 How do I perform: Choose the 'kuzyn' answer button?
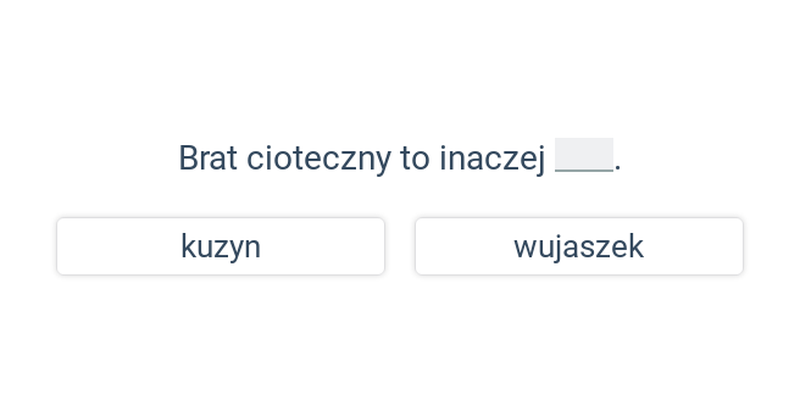(x=220, y=246)
